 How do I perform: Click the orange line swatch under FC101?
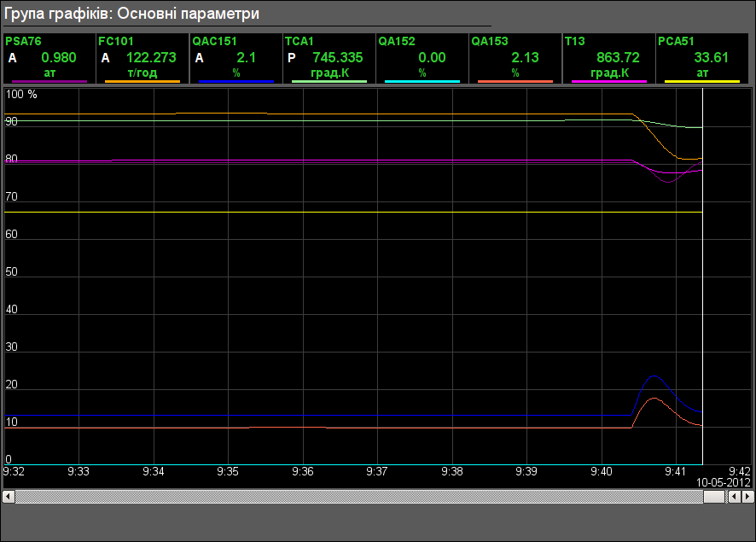coord(142,81)
